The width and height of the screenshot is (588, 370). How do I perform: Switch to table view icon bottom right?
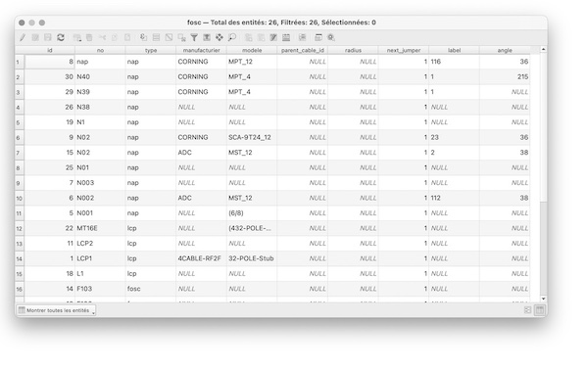[540, 310]
